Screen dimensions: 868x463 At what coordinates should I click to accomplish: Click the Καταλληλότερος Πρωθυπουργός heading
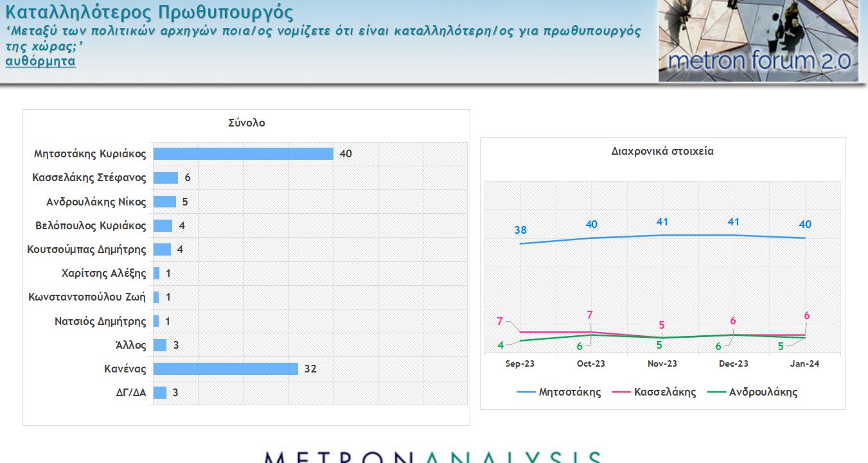[x=149, y=12]
